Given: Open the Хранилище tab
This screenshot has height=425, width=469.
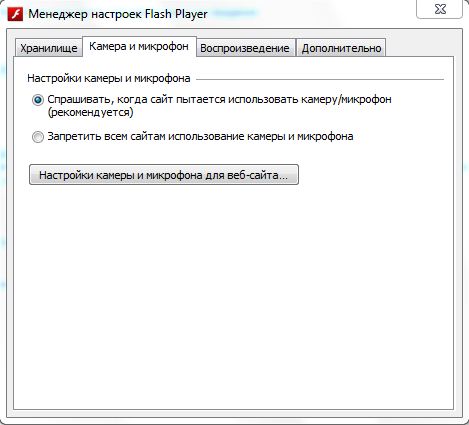Looking at the screenshot, I should [x=49, y=48].
